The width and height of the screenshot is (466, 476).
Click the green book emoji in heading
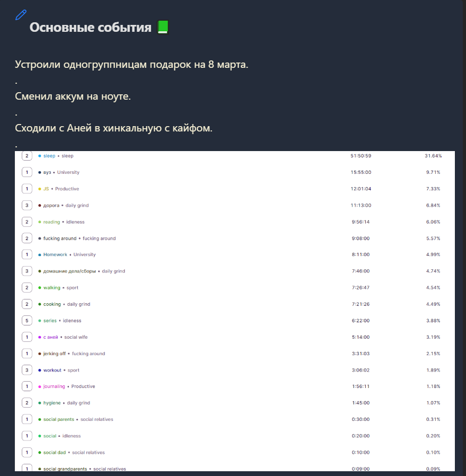pos(163,27)
